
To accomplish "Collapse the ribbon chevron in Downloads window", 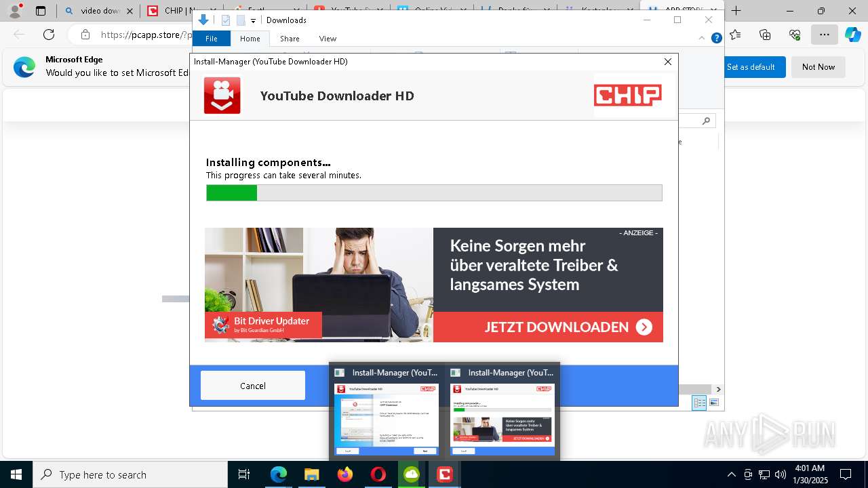I will [702, 39].
